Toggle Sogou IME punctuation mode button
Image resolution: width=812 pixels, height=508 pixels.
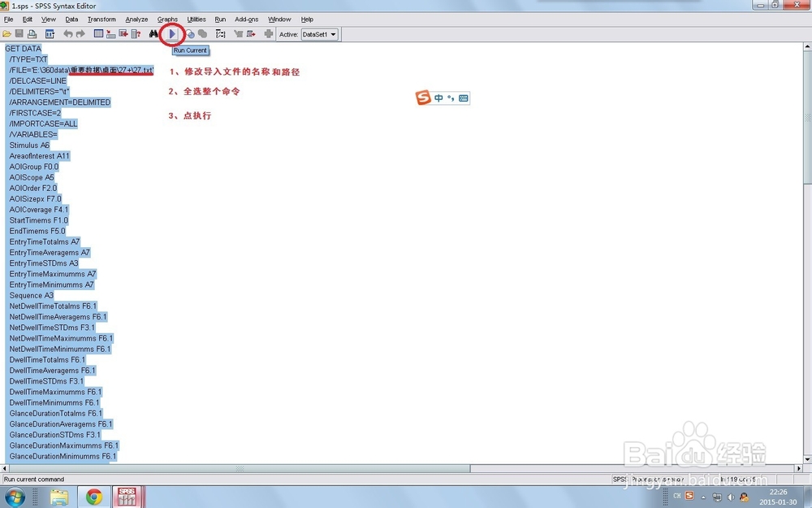tap(451, 98)
